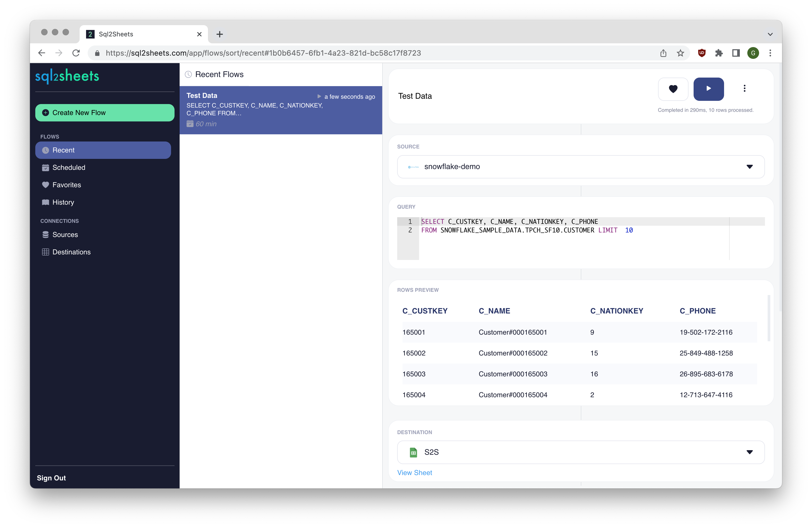Open the Chrome three-dot menu

coord(770,53)
